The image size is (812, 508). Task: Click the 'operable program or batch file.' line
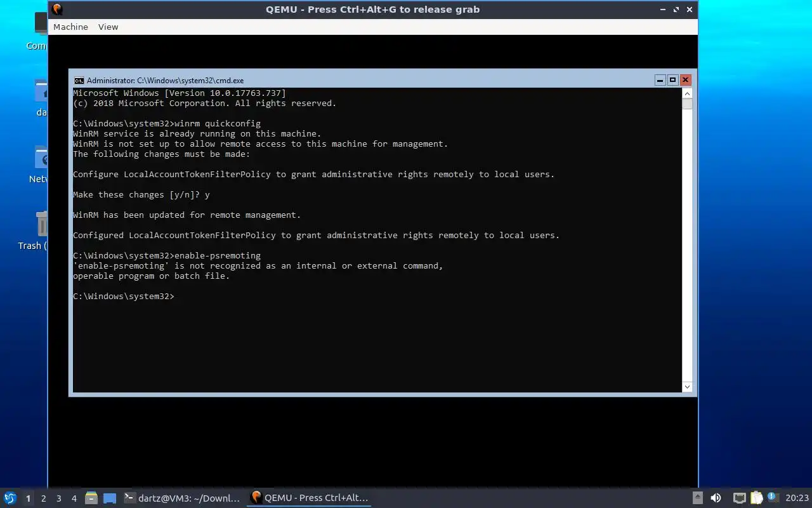coord(152,276)
